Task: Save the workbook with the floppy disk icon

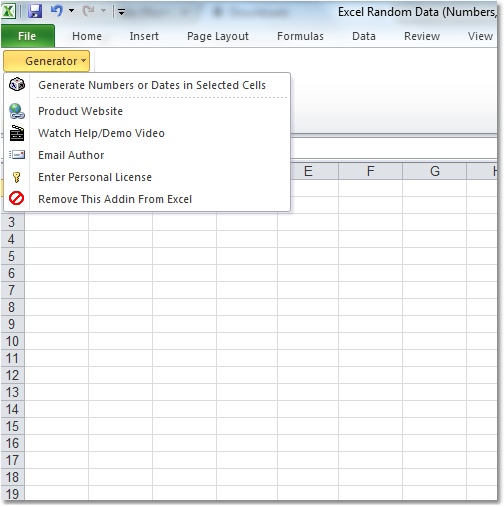Action: [x=35, y=11]
